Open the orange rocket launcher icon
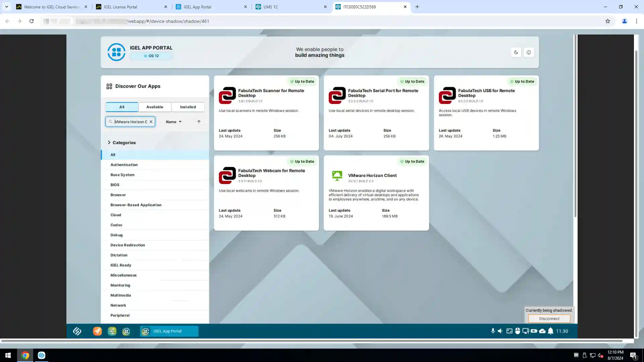This screenshot has height=362, width=644. point(97,331)
